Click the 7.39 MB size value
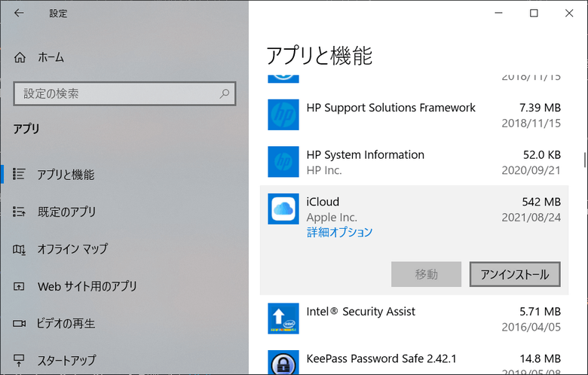This screenshot has height=375, width=588. 540,108
